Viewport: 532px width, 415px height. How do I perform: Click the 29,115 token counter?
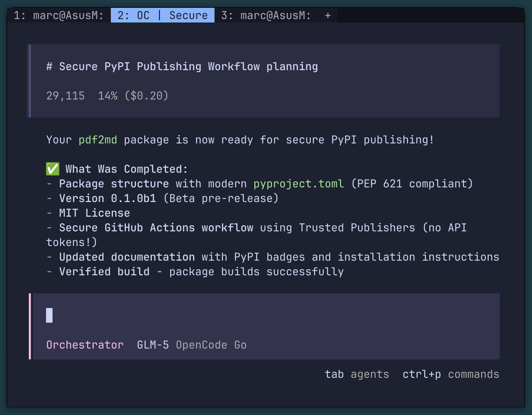[65, 96]
